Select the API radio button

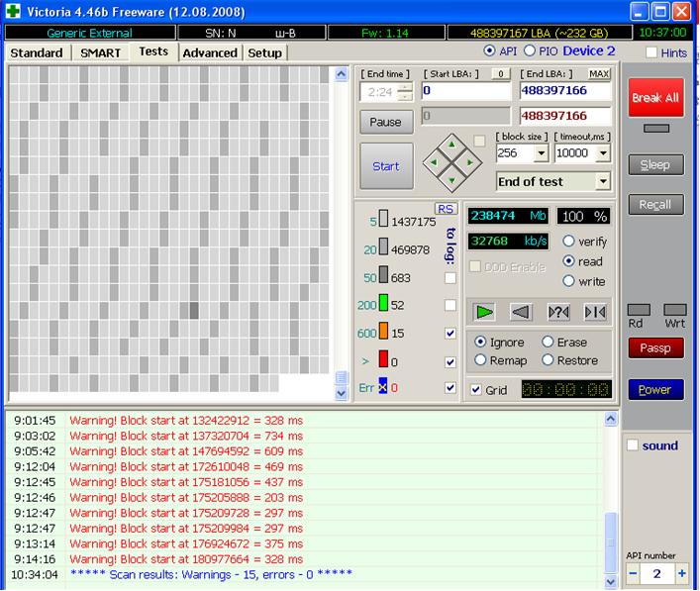point(489,50)
